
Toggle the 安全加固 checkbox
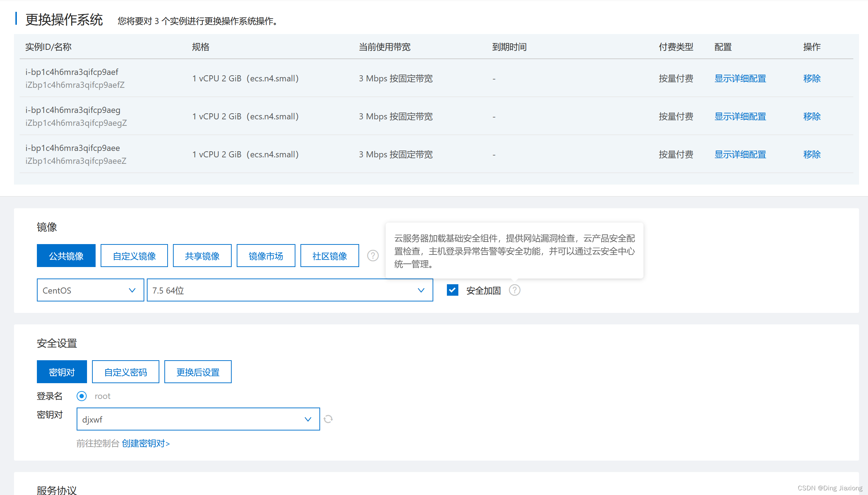point(453,290)
